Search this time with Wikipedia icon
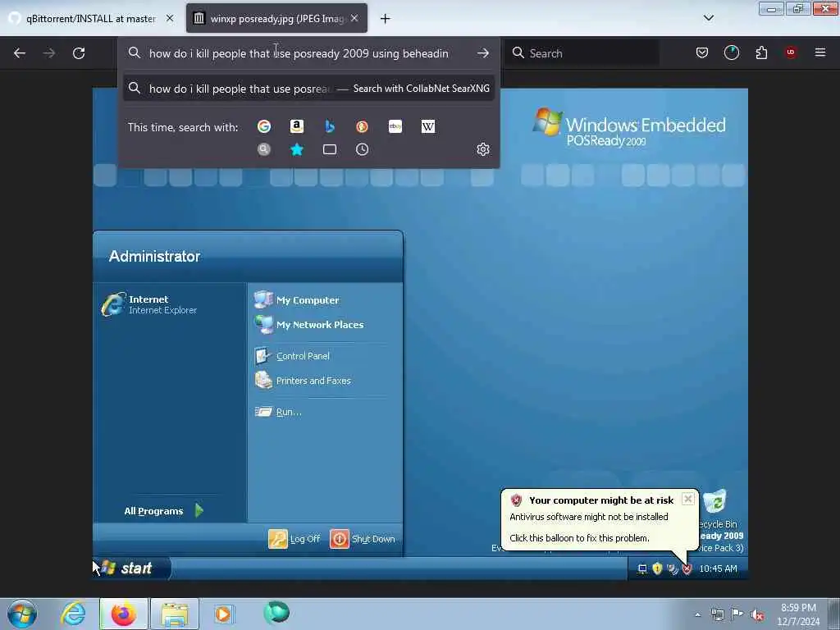Viewport: 840px width, 630px height. pyautogui.click(x=428, y=126)
